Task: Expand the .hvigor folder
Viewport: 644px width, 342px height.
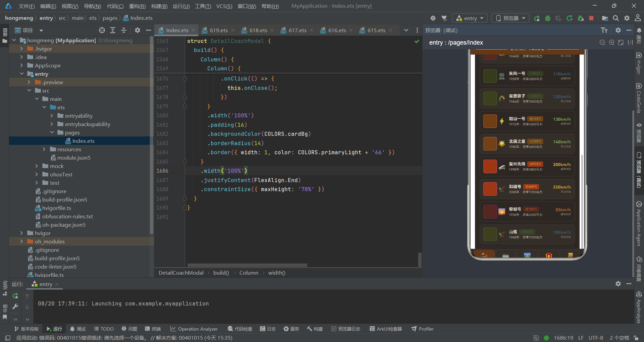Action: (x=22, y=49)
